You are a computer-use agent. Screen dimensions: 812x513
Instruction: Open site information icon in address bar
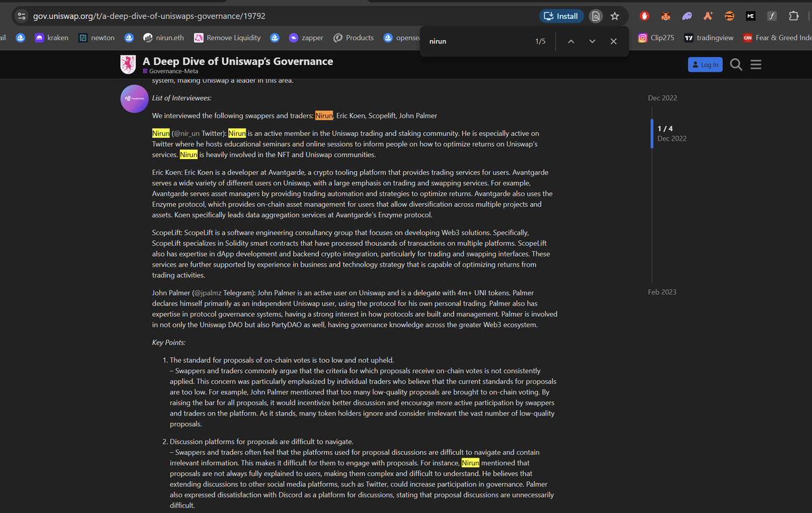21,16
